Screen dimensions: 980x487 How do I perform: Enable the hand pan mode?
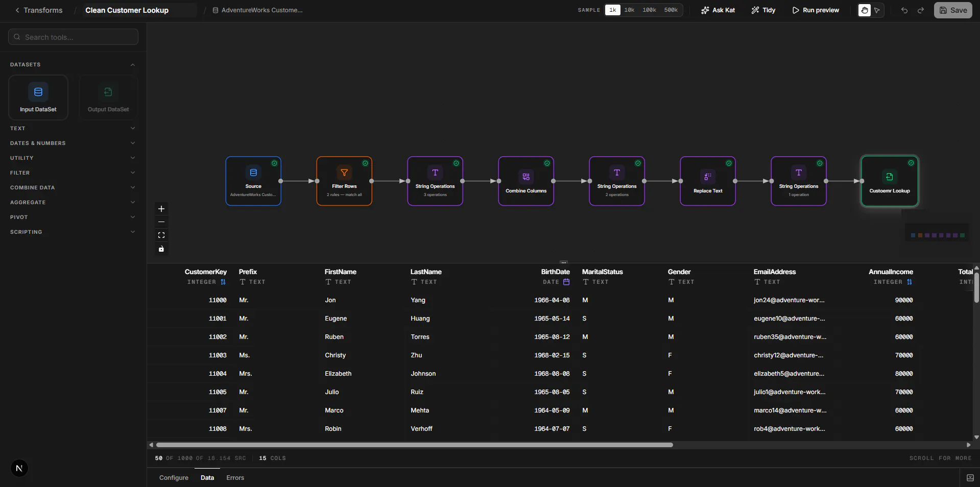click(x=865, y=10)
